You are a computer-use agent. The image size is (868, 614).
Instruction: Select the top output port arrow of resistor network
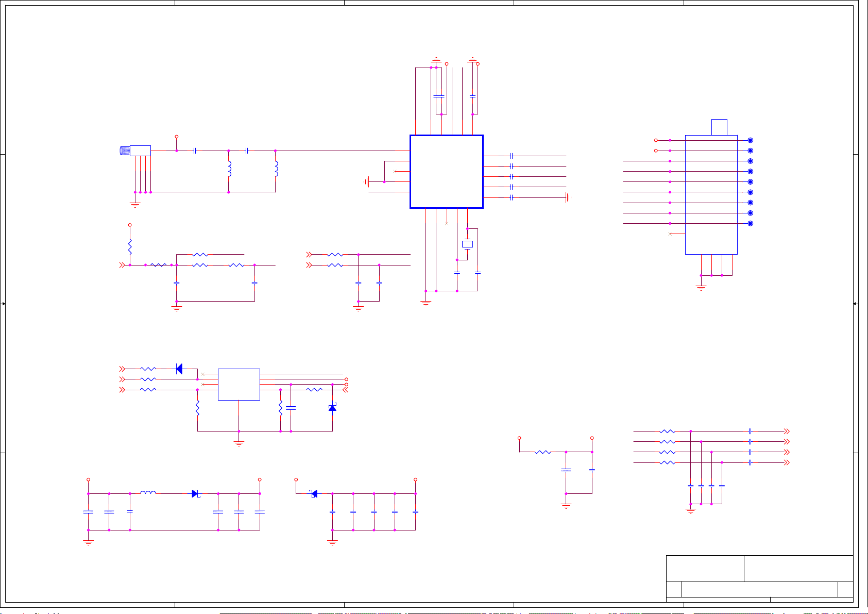[787, 431]
